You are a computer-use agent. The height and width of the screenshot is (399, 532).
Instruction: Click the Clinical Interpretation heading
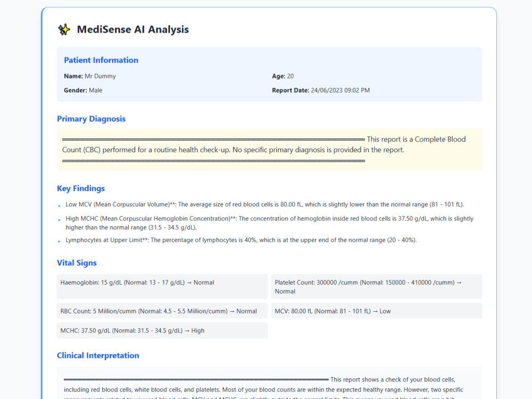click(98, 355)
